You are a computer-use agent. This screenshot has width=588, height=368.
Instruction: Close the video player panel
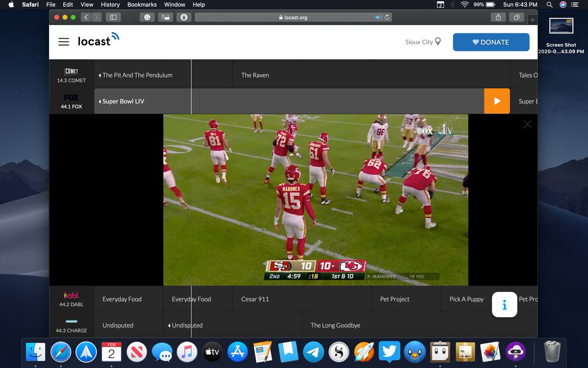click(527, 125)
